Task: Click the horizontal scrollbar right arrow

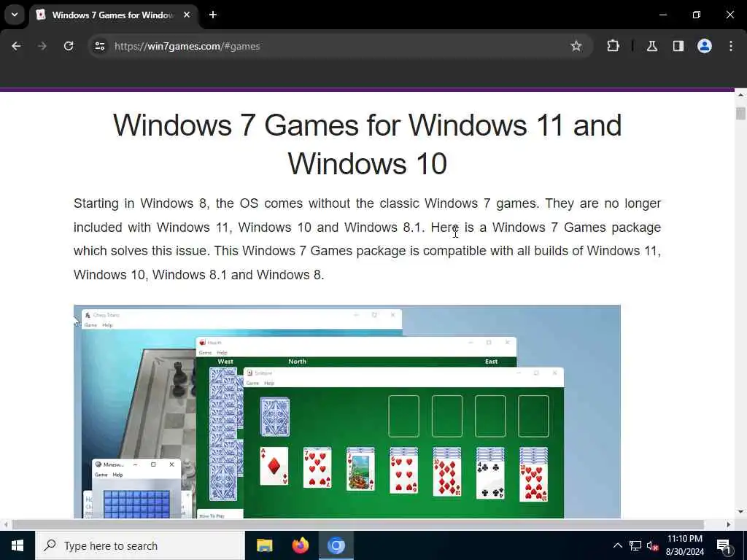Action: (729, 524)
